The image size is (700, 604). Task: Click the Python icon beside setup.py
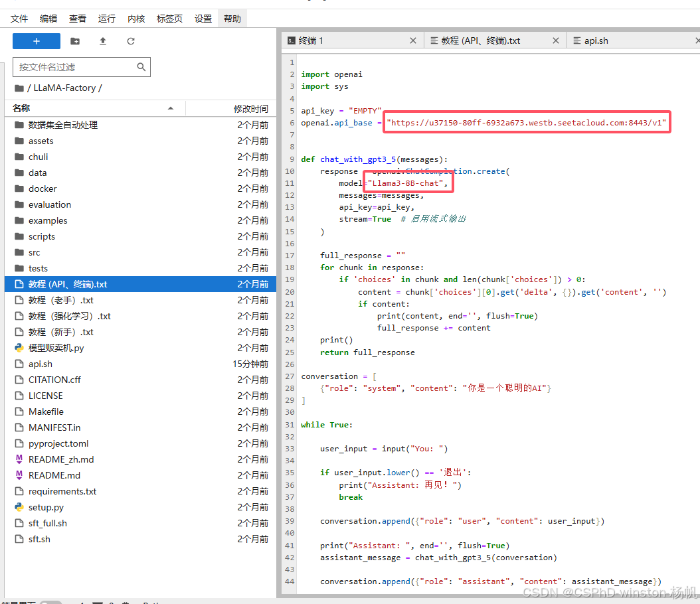(x=19, y=507)
